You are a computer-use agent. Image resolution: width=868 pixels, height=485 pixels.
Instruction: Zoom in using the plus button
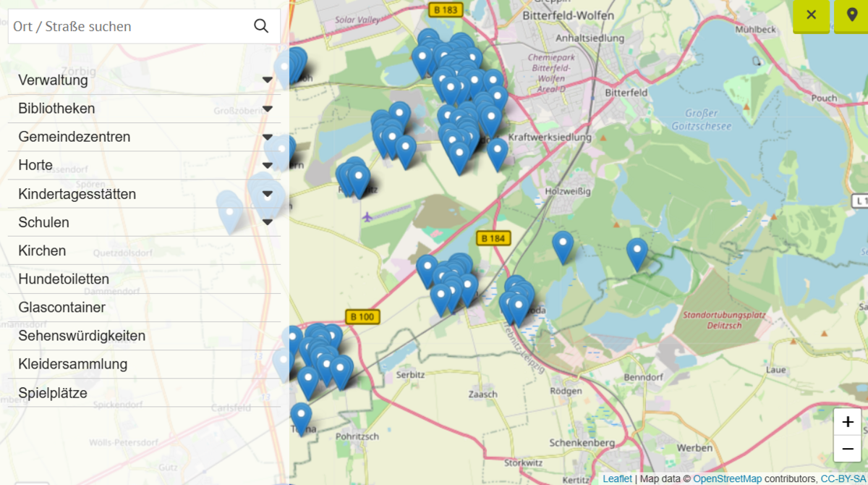847,422
